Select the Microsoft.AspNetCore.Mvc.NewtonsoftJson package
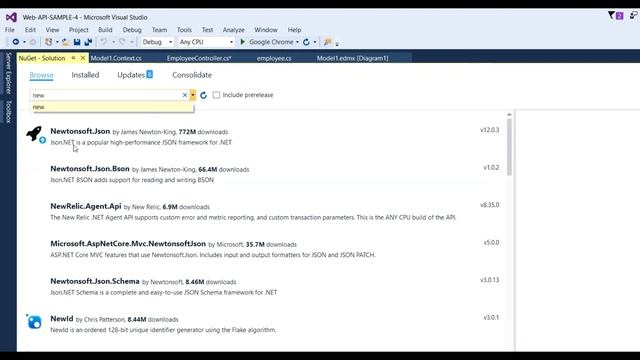 (x=262, y=249)
